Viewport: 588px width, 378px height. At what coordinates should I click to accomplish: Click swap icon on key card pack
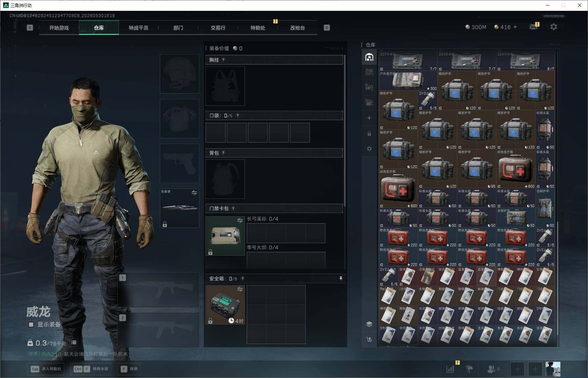pos(240,220)
